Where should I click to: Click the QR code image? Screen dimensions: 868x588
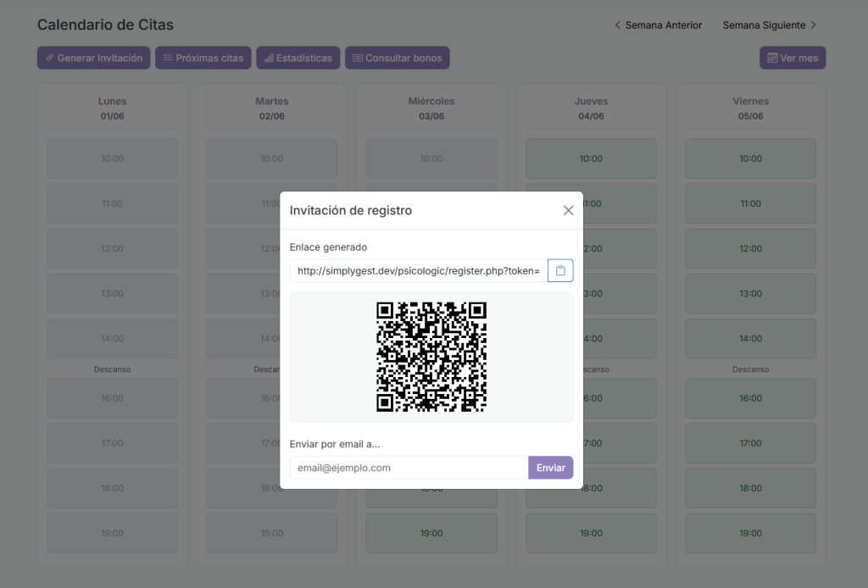(x=431, y=357)
